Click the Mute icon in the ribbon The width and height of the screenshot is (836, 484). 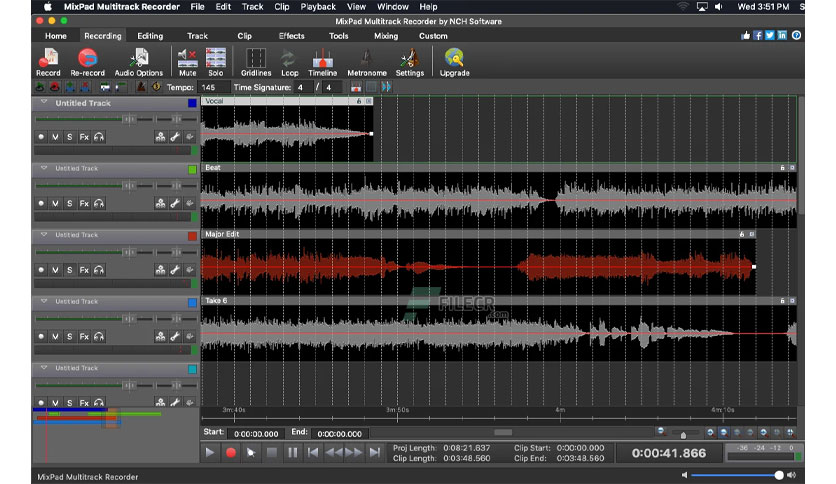187,62
